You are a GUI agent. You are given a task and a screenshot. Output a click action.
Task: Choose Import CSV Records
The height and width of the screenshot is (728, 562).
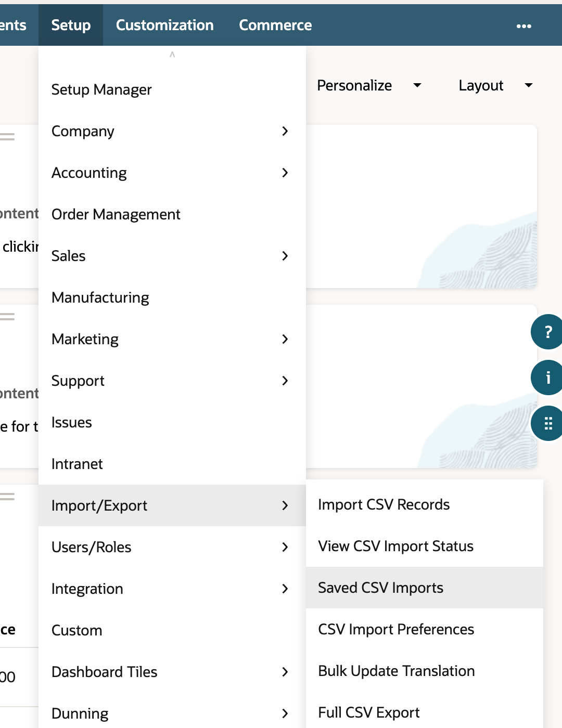point(425,504)
